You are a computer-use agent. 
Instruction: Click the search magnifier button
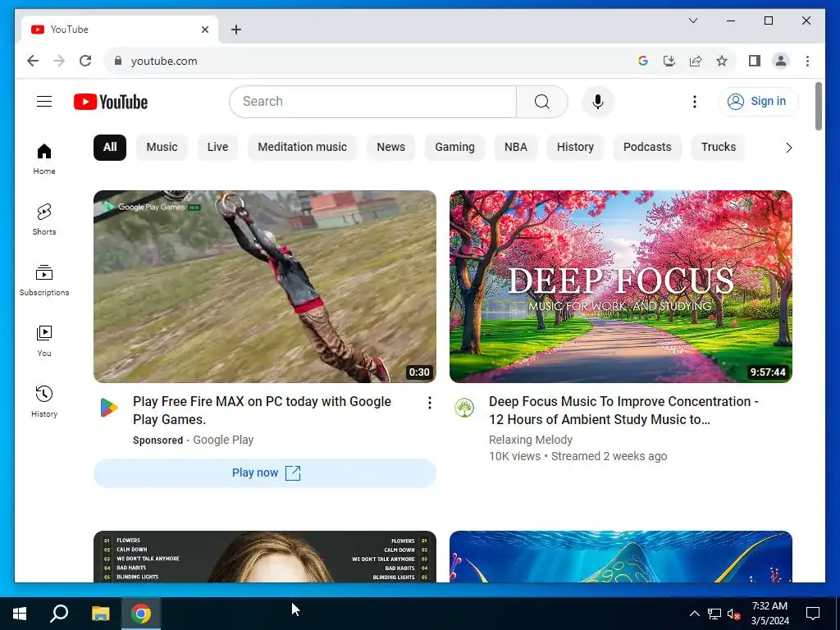click(x=541, y=102)
